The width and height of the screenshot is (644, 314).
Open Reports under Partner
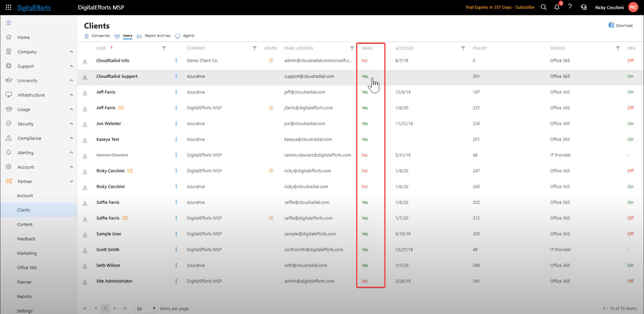(24, 296)
